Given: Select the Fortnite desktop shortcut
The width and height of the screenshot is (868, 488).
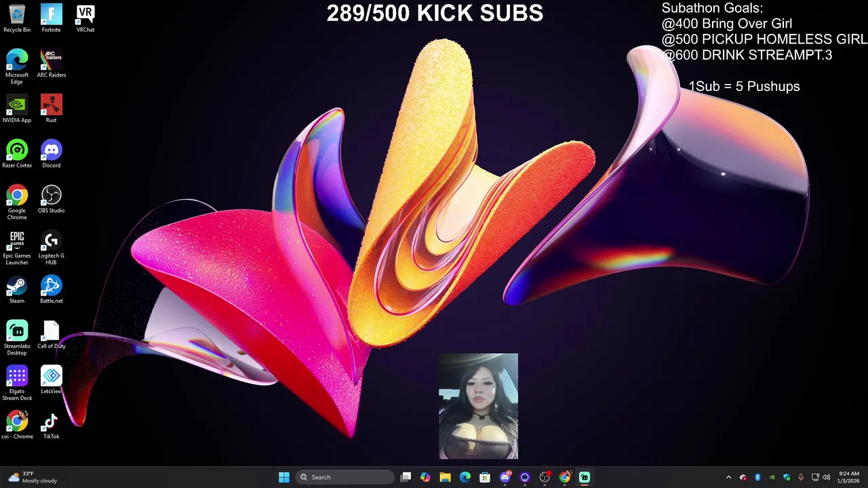Looking at the screenshot, I should click(52, 18).
